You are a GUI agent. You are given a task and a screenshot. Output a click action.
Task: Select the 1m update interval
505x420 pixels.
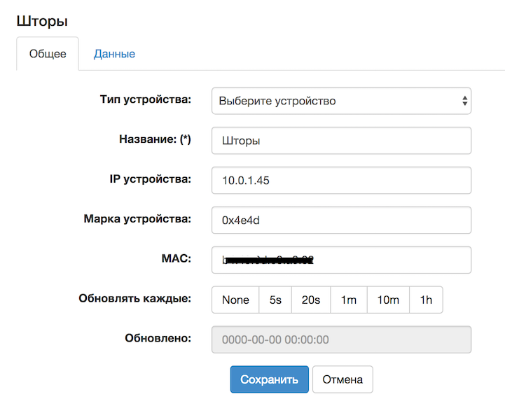[349, 300]
